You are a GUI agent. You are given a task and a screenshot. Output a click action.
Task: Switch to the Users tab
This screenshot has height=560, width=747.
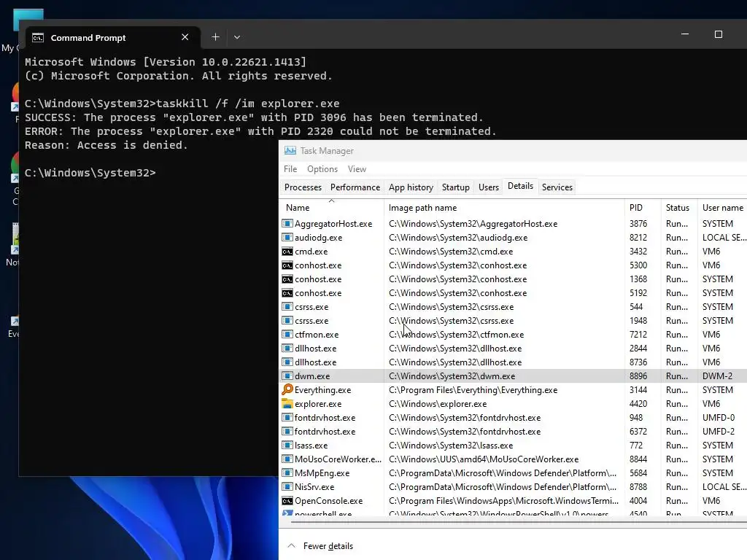coord(488,187)
